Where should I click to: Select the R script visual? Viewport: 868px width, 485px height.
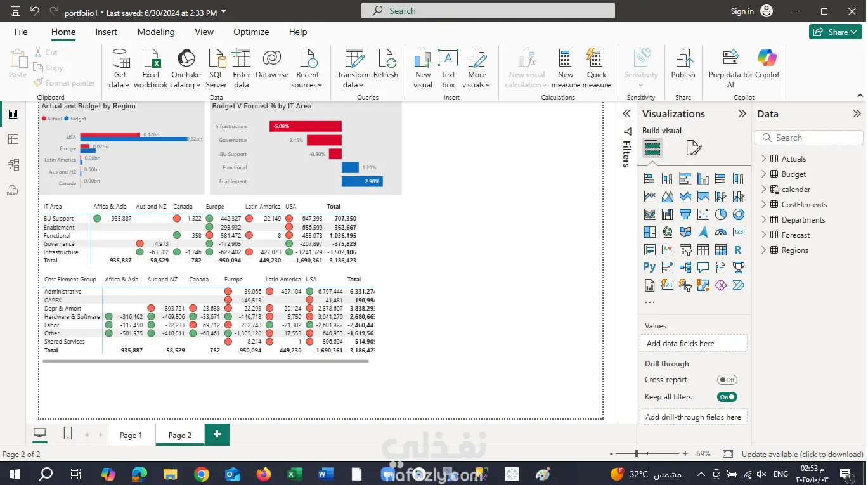click(738, 250)
